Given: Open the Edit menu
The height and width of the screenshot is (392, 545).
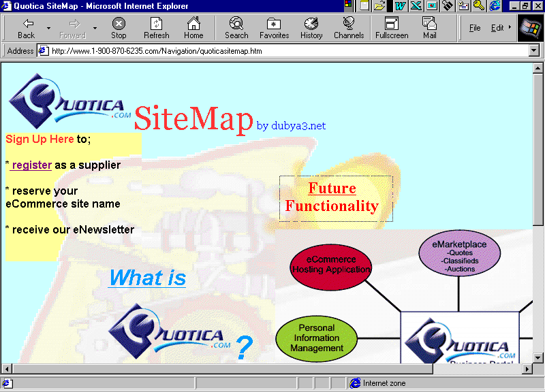Looking at the screenshot, I should (497, 28).
